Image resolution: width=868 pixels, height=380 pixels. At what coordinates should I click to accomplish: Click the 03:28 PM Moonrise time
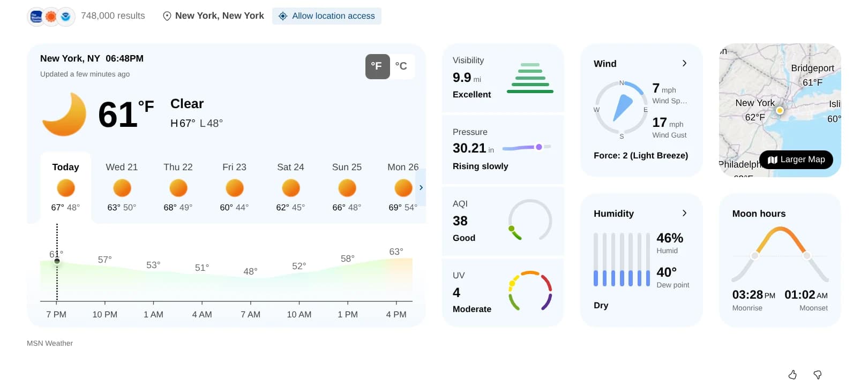[x=753, y=295]
